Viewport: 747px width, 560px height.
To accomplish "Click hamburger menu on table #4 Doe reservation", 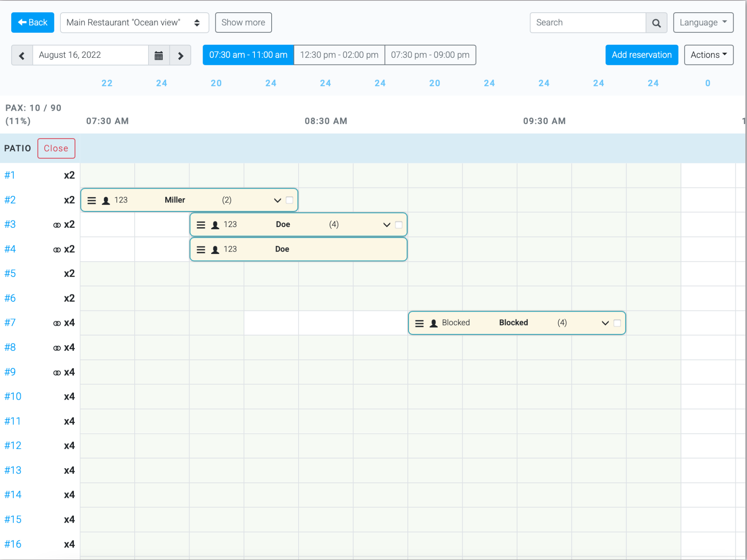I will pos(201,249).
